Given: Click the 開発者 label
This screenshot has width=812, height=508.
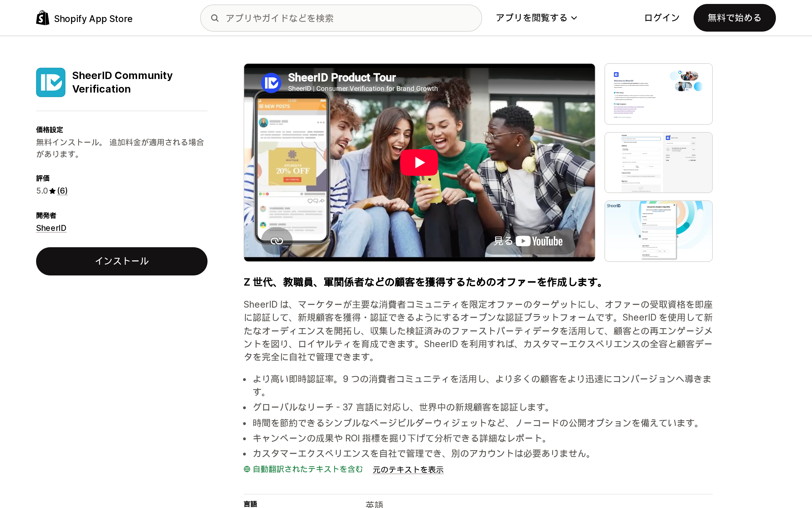Looking at the screenshot, I should (46, 215).
